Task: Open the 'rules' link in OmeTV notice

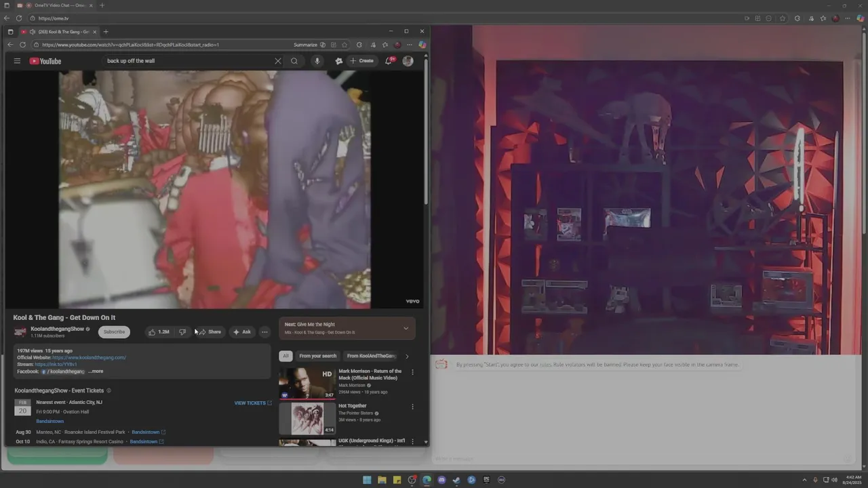Action: (545, 365)
